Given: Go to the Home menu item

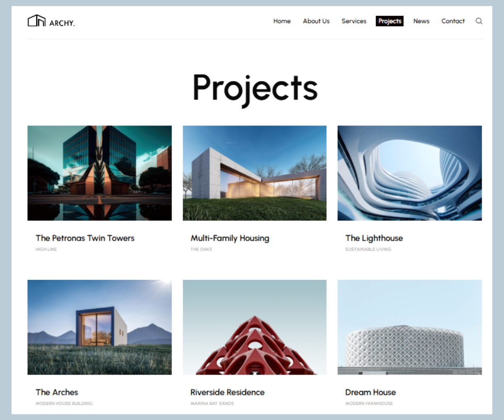Looking at the screenshot, I should click(x=282, y=21).
